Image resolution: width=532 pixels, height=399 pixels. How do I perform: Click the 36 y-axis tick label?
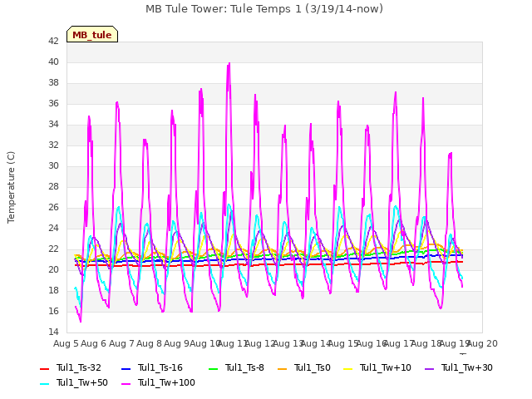coord(53,103)
